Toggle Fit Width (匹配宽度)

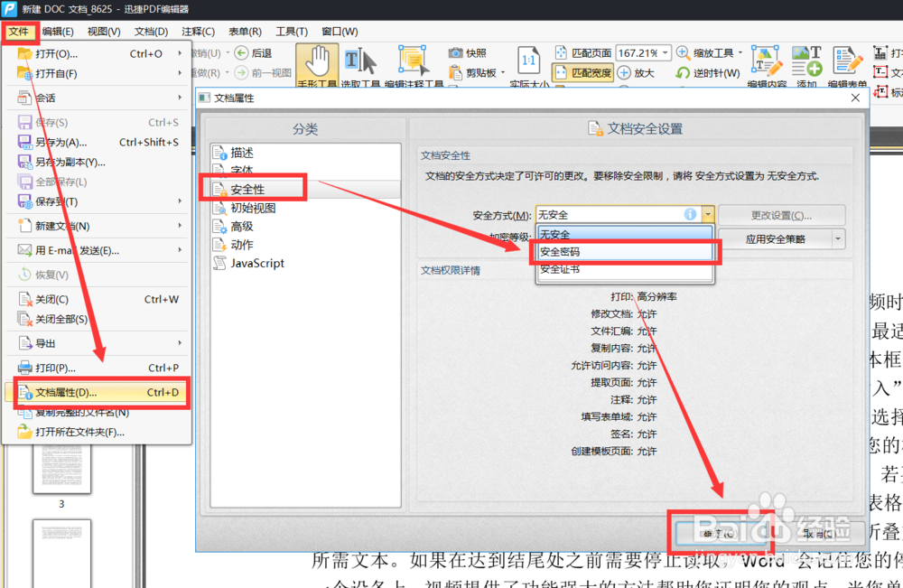coord(582,73)
